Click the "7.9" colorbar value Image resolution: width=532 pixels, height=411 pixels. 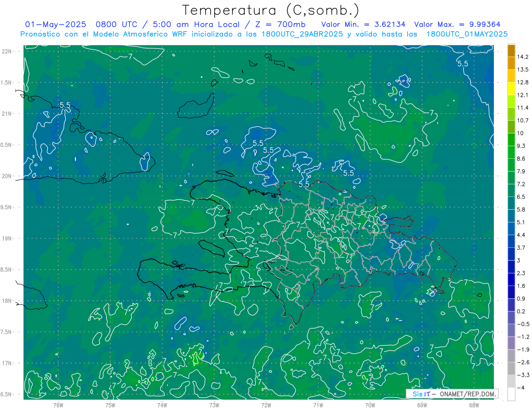coord(521,171)
